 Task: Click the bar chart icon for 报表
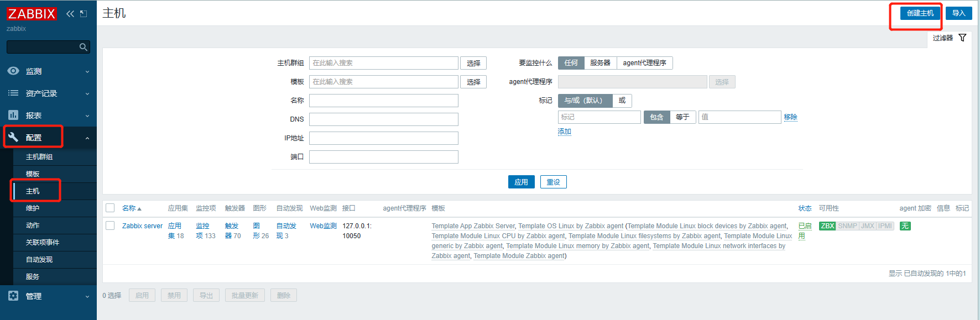coord(13,115)
